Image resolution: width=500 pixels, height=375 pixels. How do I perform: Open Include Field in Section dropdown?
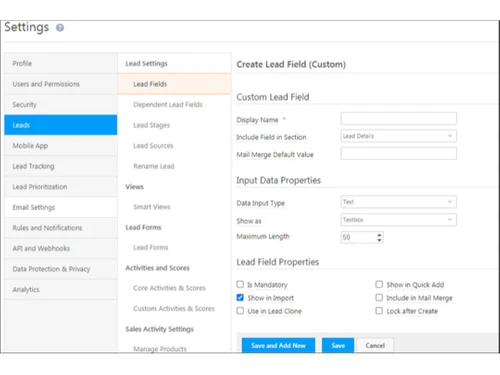(399, 136)
